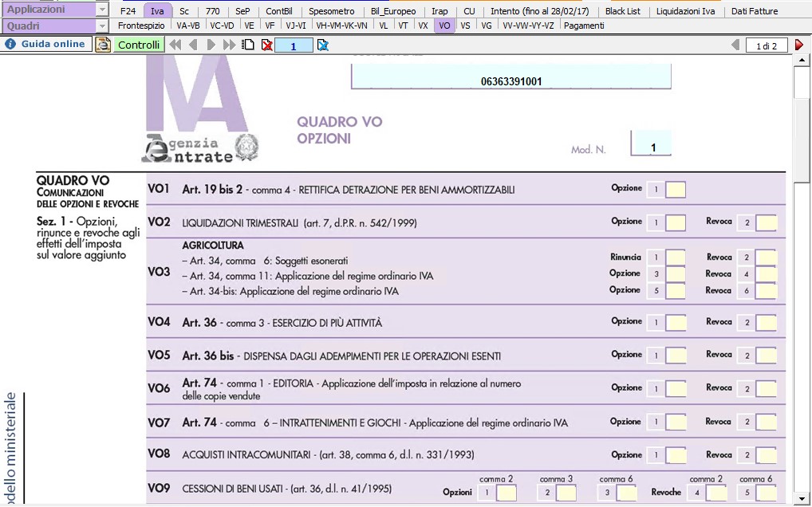Select the Iva application tab

[157, 11]
